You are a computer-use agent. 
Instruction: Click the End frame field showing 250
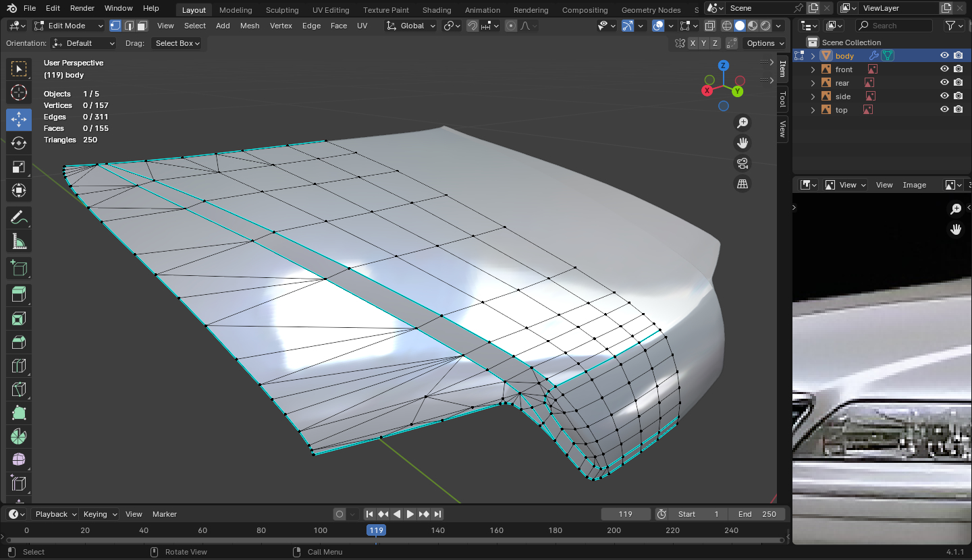coord(757,514)
